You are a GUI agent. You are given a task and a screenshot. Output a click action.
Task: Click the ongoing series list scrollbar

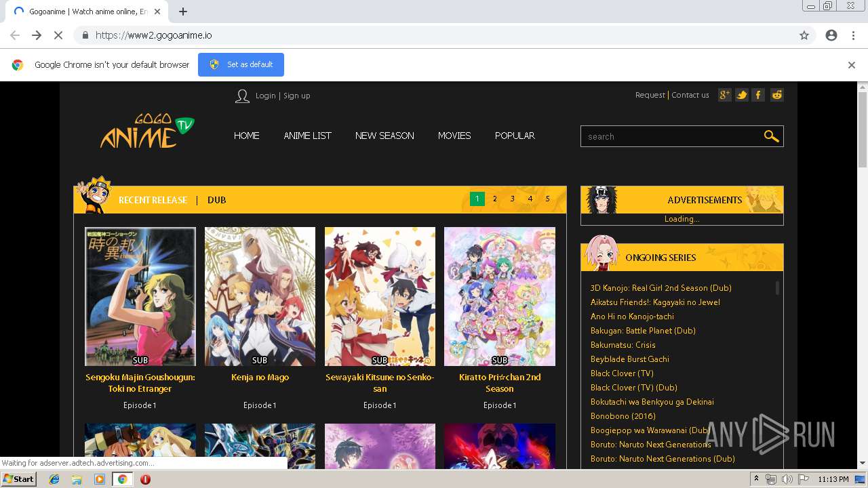click(x=777, y=289)
